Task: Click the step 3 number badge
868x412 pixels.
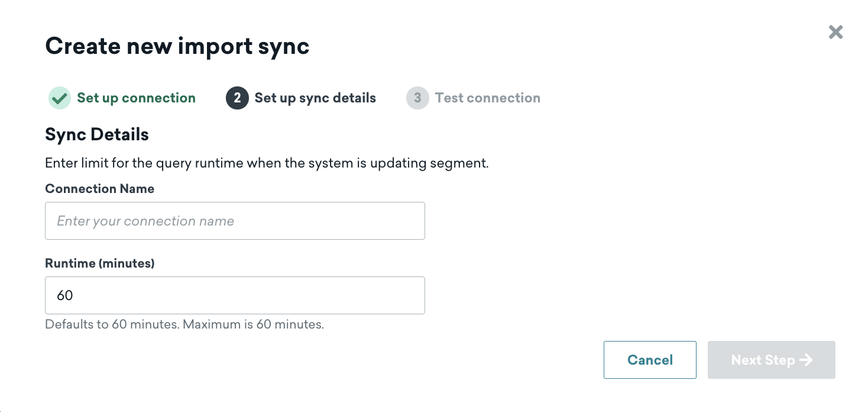Action: [x=417, y=98]
